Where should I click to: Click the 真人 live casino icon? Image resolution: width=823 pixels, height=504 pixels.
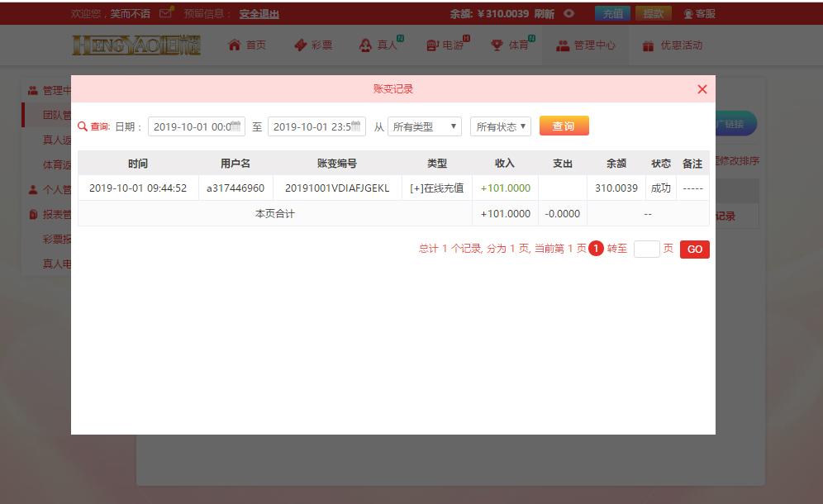(x=364, y=45)
